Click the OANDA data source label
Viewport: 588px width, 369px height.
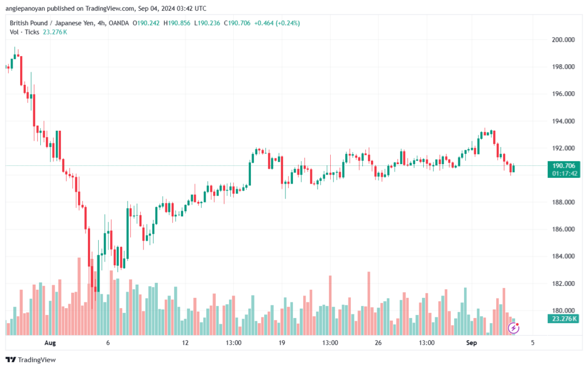[118, 23]
